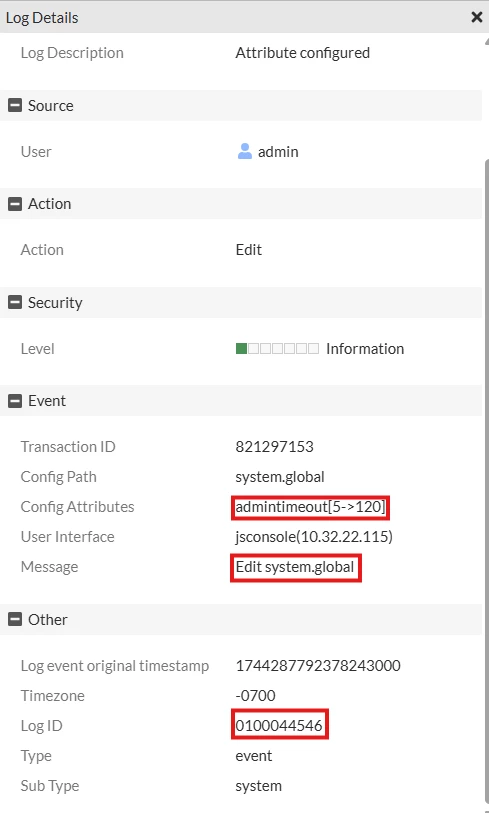
Task: Select the Log ID 0100044546 value
Action: point(279,725)
